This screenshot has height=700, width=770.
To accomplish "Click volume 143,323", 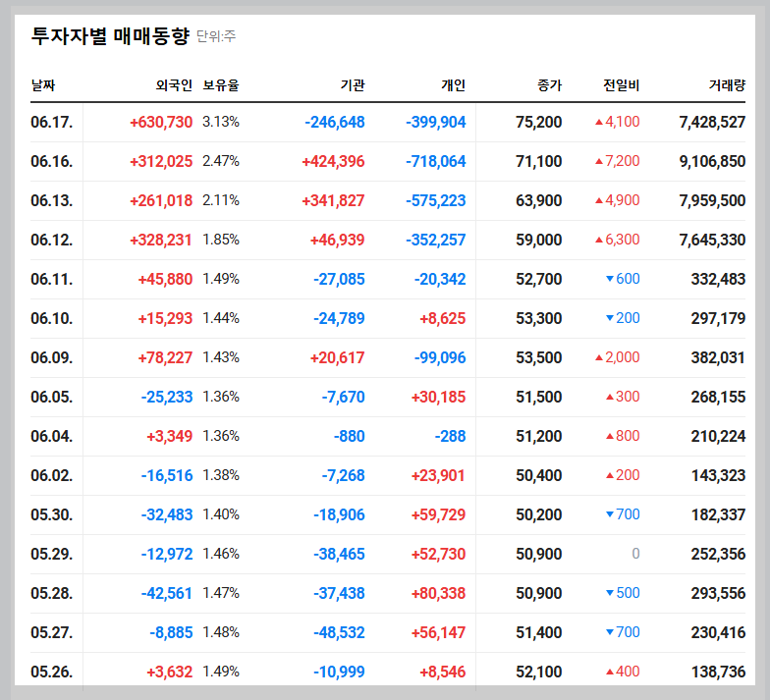I will click(719, 475).
